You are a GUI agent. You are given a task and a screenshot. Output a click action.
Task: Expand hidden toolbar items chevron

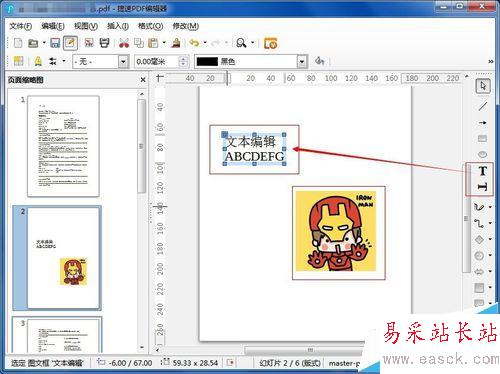tap(491, 61)
